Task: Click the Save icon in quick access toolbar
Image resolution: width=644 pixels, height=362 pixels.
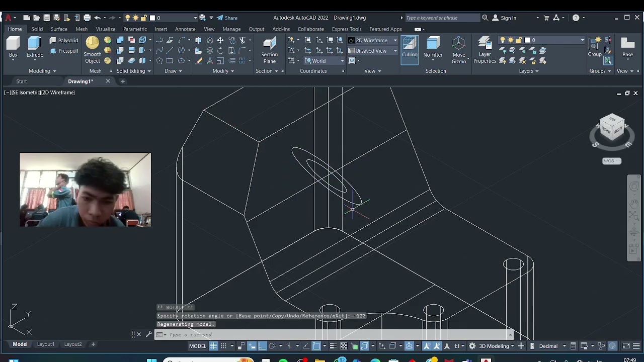Action: [47, 18]
